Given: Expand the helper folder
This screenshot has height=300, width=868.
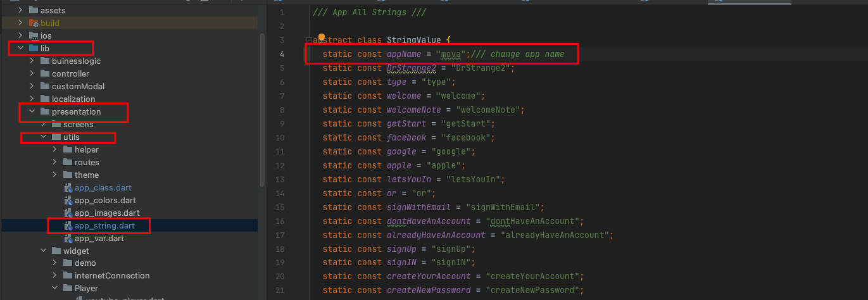Looking at the screenshot, I should coord(55,150).
